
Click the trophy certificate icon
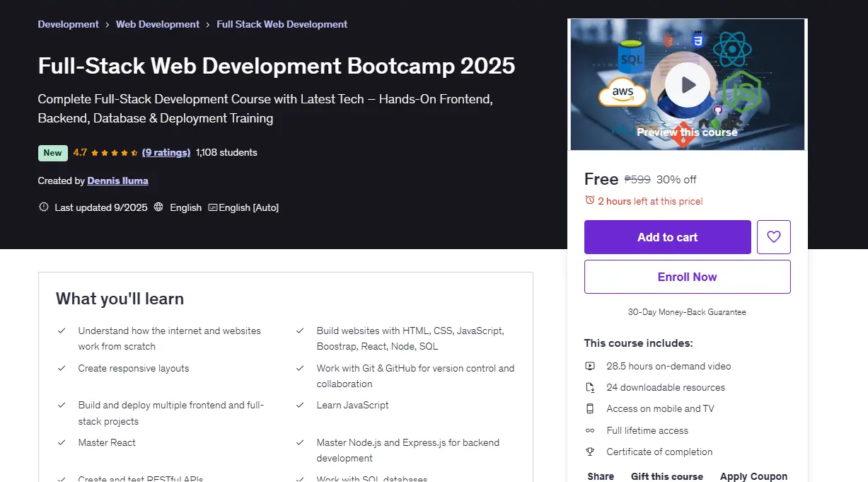tap(590, 452)
